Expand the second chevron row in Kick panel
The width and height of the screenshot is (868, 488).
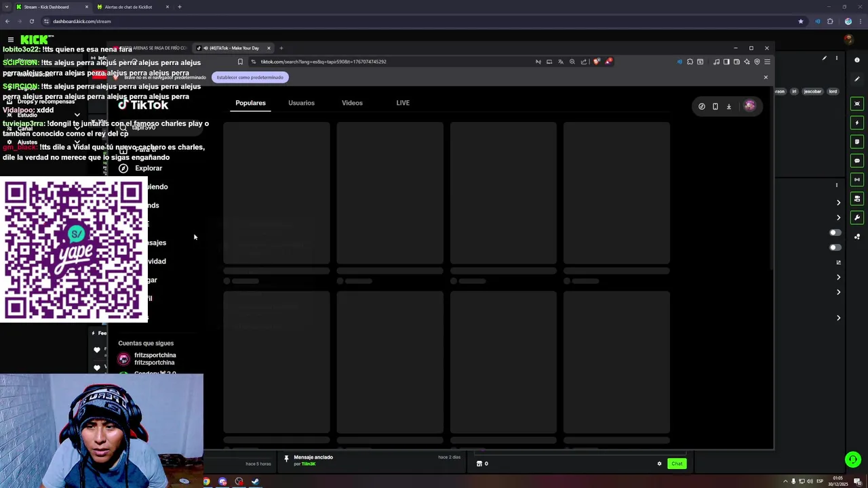(838, 218)
